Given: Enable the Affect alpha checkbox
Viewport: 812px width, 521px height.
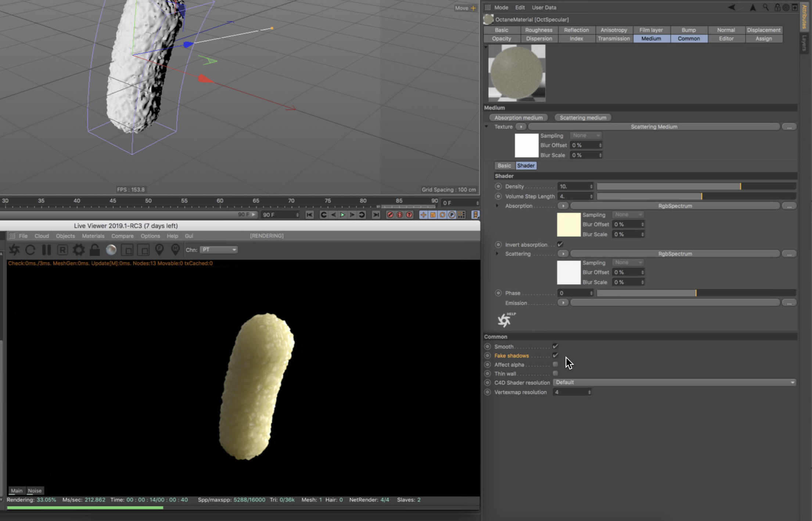Looking at the screenshot, I should (x=555, y=364).
